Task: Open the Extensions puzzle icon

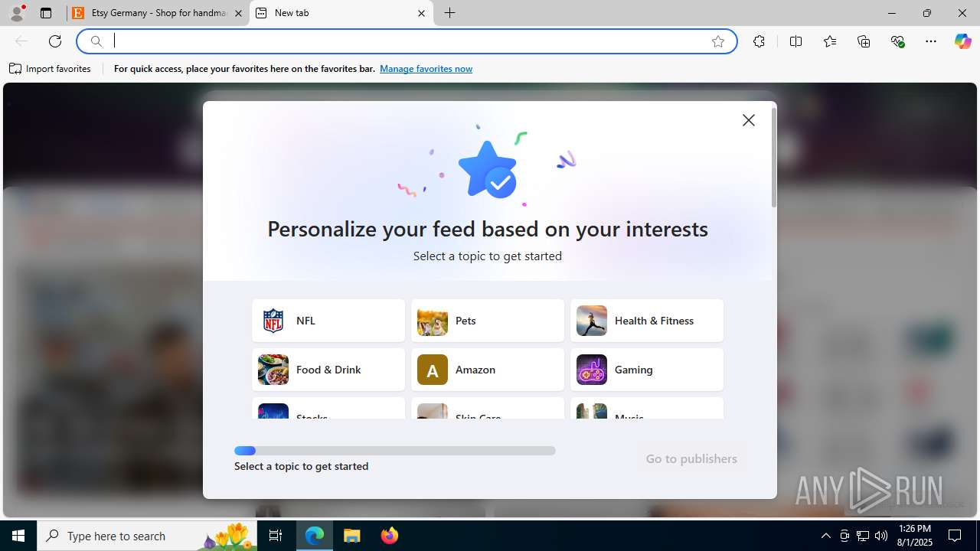Action: [x=759, y=41]
